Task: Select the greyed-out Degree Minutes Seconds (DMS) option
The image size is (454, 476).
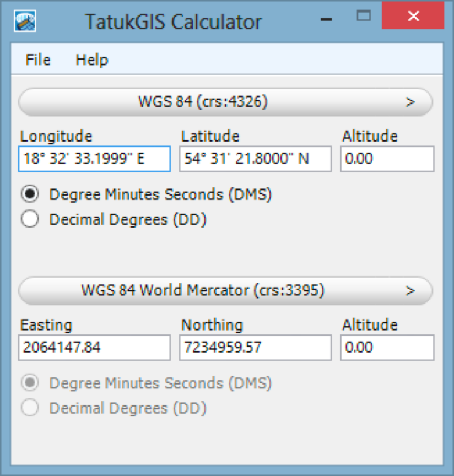Action: point(30,382)
